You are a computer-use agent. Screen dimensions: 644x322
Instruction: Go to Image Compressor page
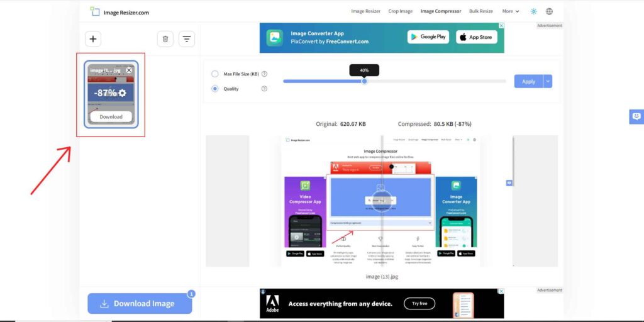441,11
